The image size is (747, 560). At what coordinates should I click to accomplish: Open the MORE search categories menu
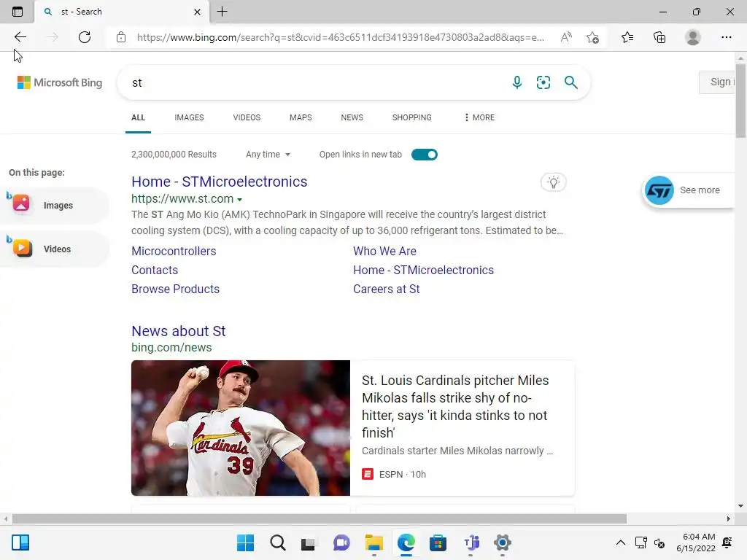479,117
